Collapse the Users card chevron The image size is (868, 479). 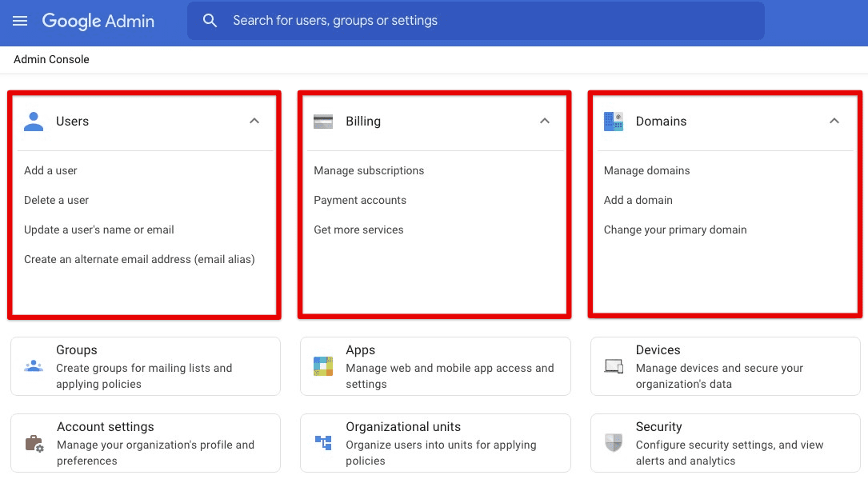(254, 121)
